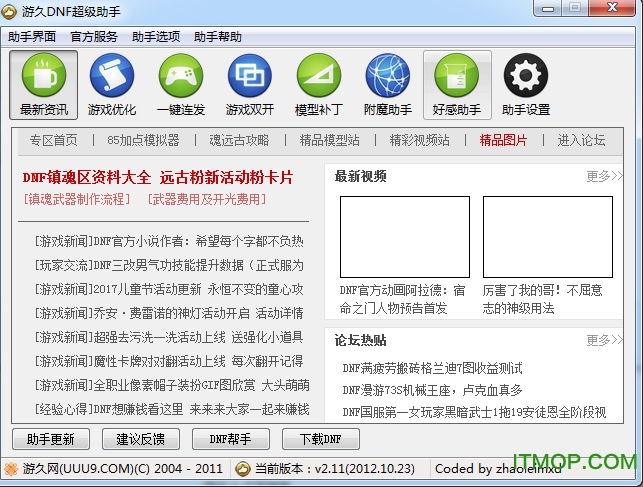Open forum post DNF漫游73S机械王座
643x487 pixels.
pyautogui.click(x=433, y=390)
